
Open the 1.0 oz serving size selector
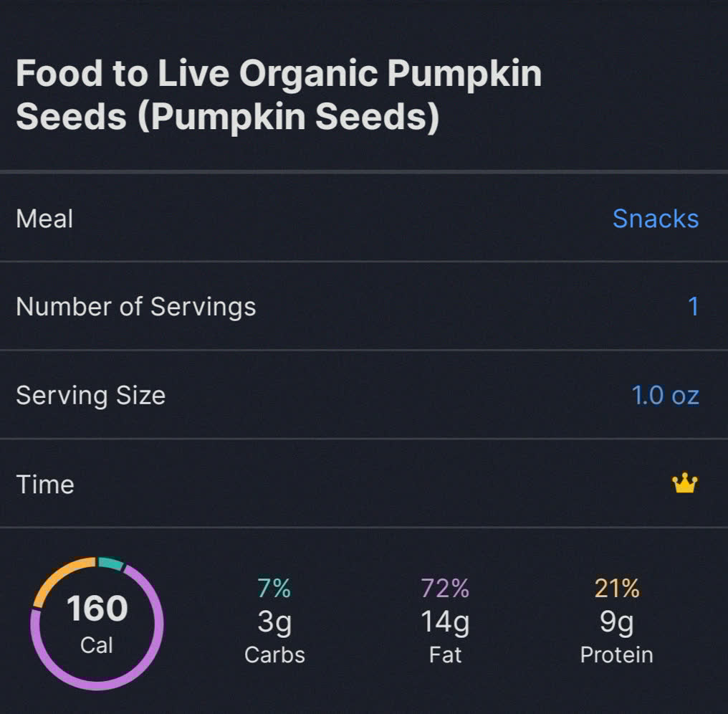[665, 395]
